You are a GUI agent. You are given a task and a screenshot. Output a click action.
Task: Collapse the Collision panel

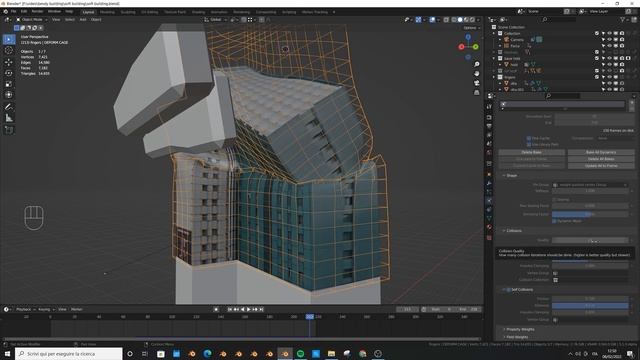pyautogui.click(x=504, y=231)
